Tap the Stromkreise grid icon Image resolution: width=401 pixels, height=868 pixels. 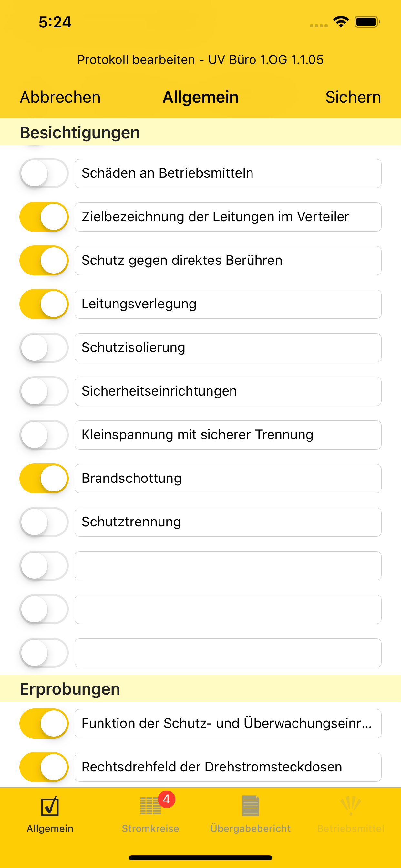[150, 806]
